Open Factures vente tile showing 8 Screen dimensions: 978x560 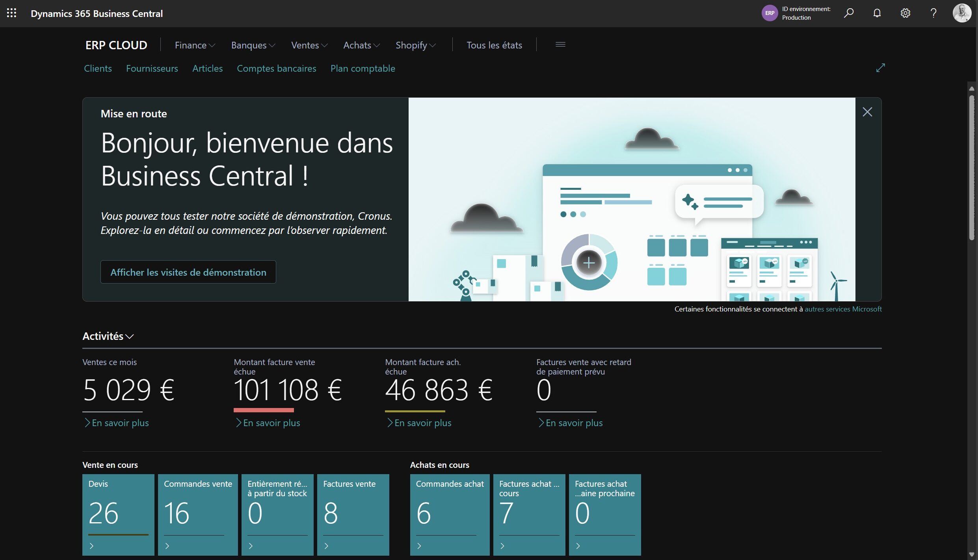coord(353,515)
